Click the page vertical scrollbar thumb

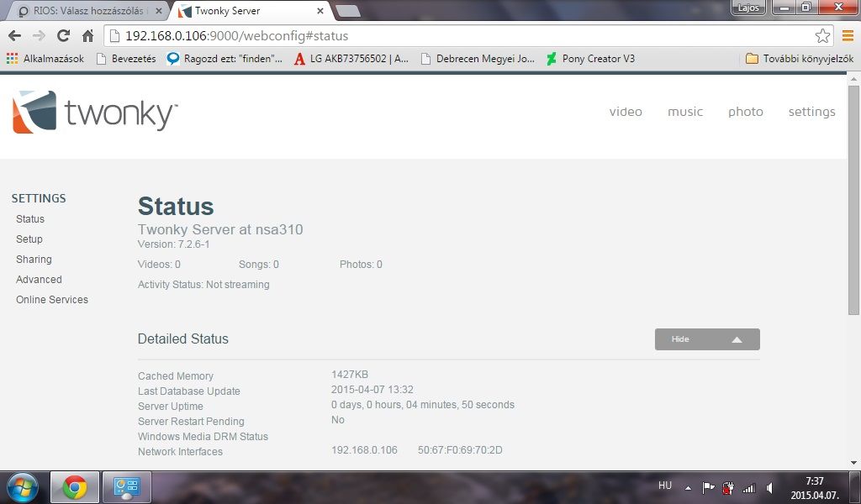(853, 200)
